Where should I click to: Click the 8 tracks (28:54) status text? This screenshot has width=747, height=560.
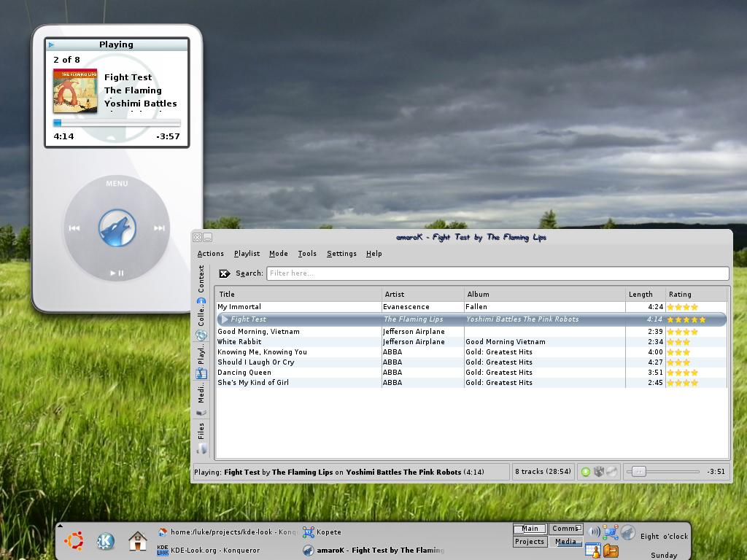543,472
